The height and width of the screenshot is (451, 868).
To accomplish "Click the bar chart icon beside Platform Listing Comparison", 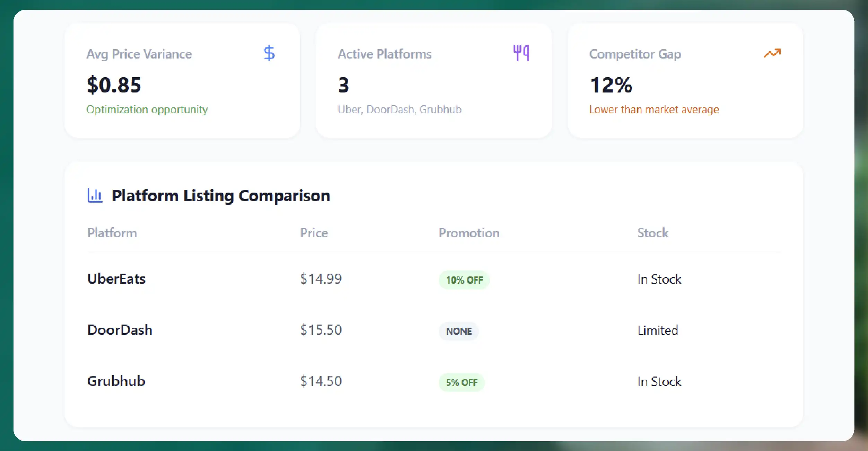I will tap(95, 195).
